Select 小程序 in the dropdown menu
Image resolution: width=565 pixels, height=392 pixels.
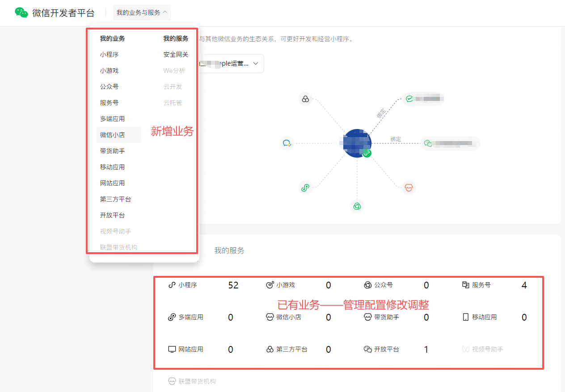pos(110,54)
